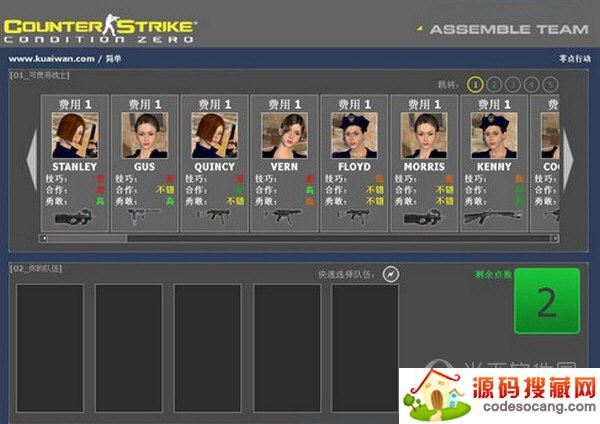The image size is (600, 424).
Task: Click the name STANLEY
Action: tap(75, 167)
